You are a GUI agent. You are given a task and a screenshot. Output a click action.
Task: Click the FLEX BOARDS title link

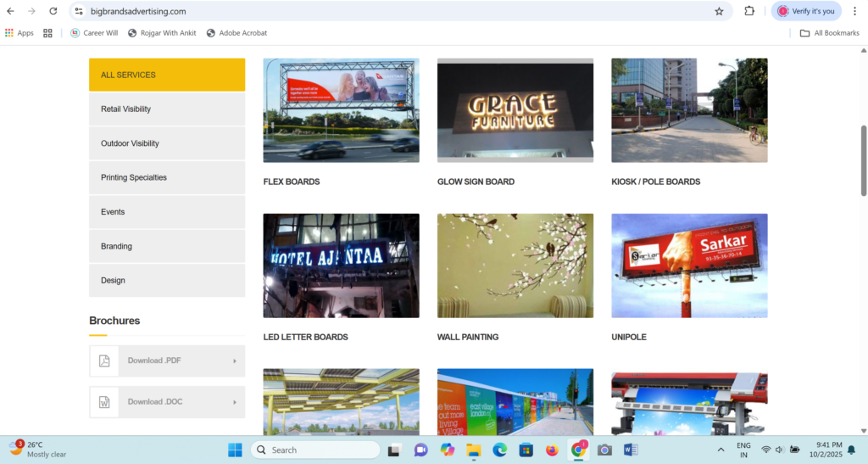click(x=292, y=182)
